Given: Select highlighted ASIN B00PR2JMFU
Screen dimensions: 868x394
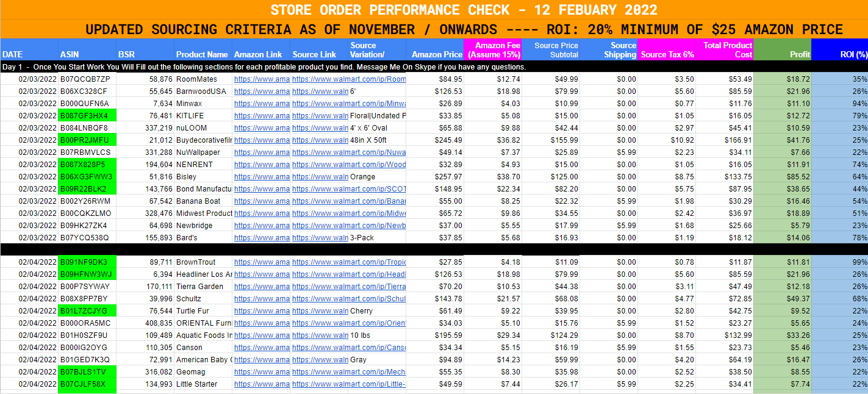Looking at the screenshot, I should point(87,140).
